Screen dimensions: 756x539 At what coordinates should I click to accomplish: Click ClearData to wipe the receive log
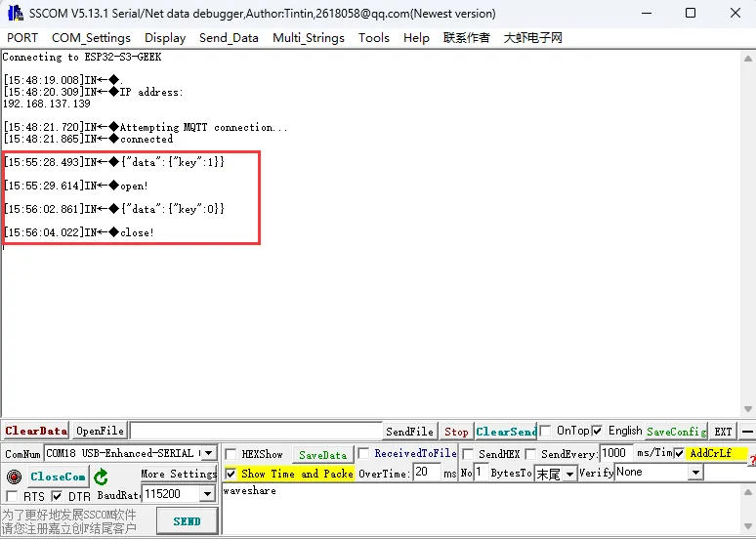click(36, 431)
